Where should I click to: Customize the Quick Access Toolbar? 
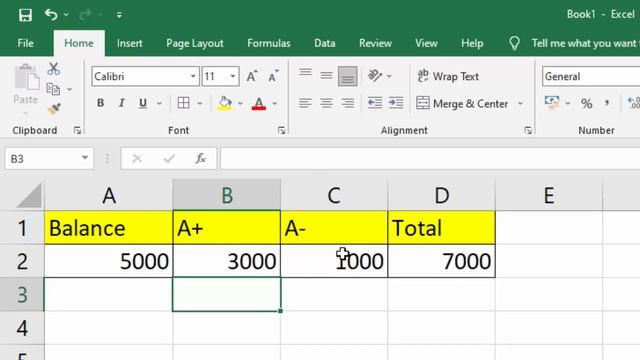click(119, 15)
